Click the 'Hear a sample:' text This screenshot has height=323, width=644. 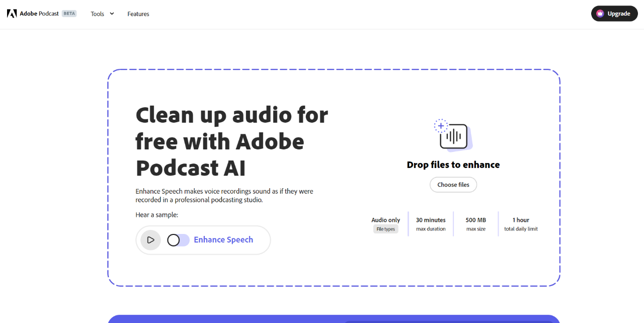[x=157, y=215]
